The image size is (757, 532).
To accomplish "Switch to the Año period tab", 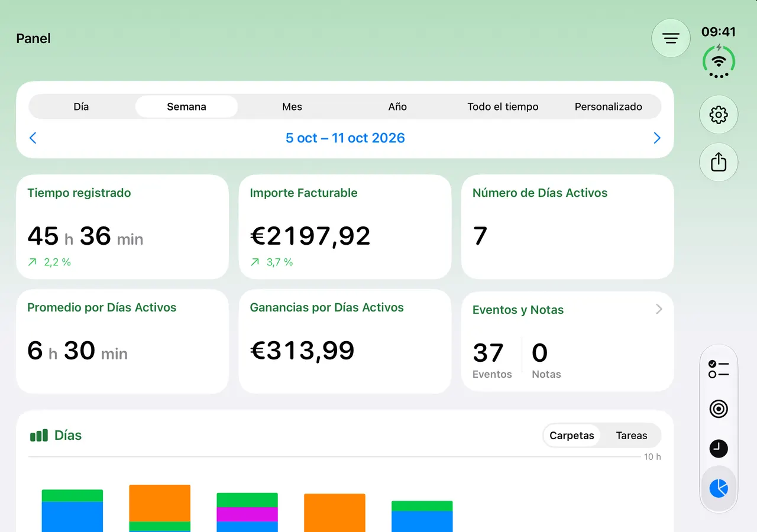I will [x=397, y=107].
